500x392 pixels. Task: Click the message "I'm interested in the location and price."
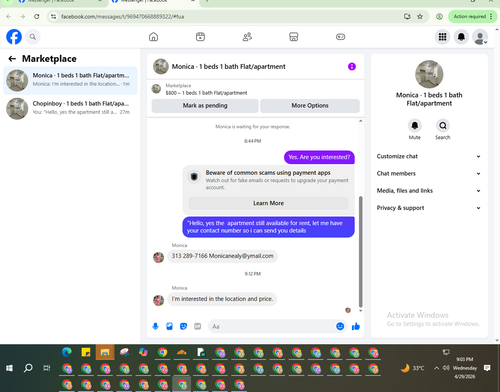click(x=222, y=299)
